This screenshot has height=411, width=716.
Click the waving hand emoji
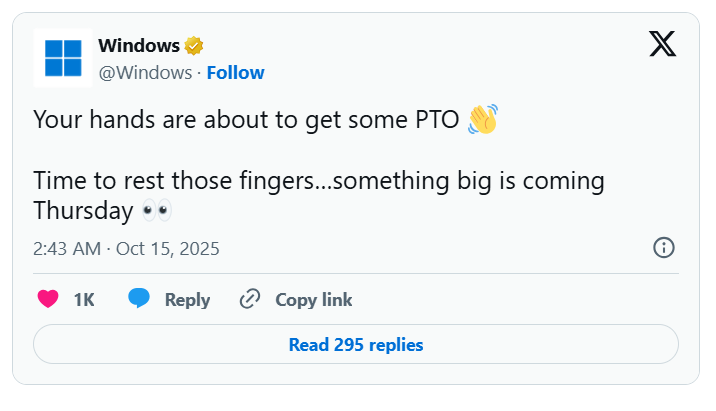point(482,120)
